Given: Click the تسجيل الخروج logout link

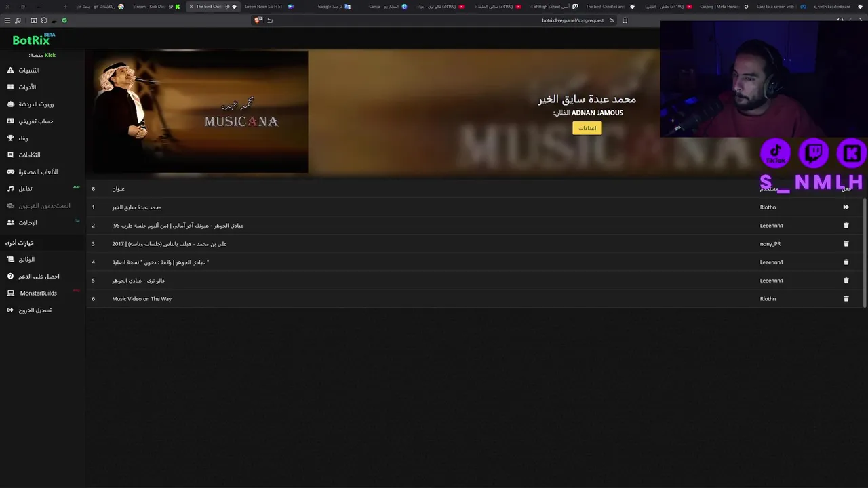Looking at the screenshot, I should click(35, 310).
